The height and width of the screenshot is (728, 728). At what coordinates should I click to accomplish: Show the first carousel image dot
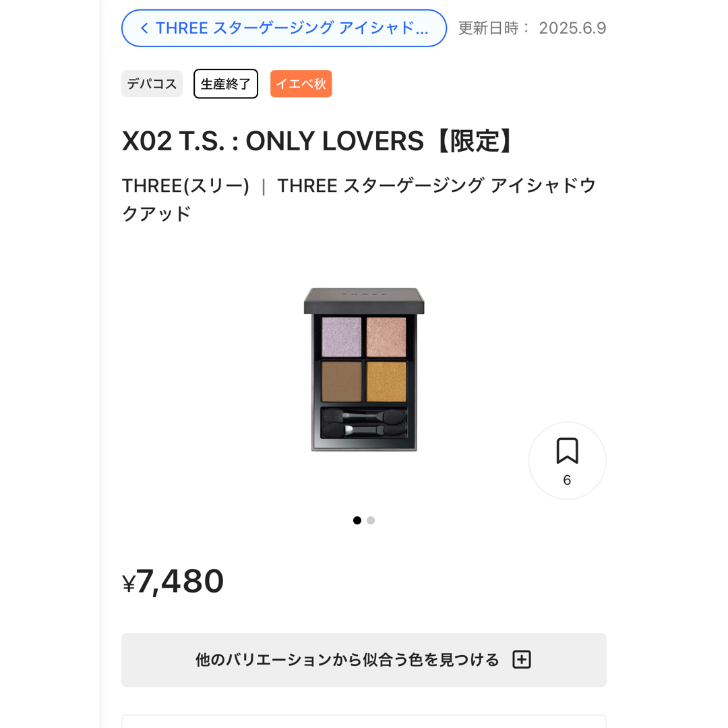point(357,520)
